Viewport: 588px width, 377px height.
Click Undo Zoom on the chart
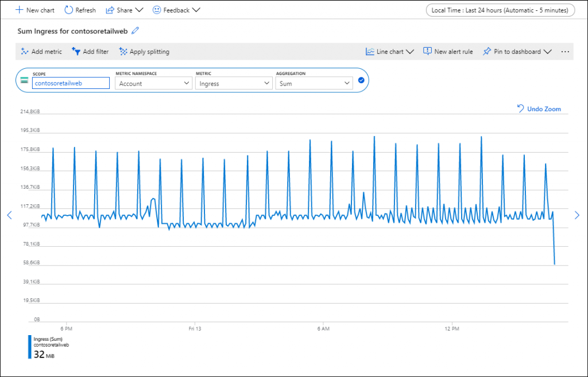click(x=539, y=108)
